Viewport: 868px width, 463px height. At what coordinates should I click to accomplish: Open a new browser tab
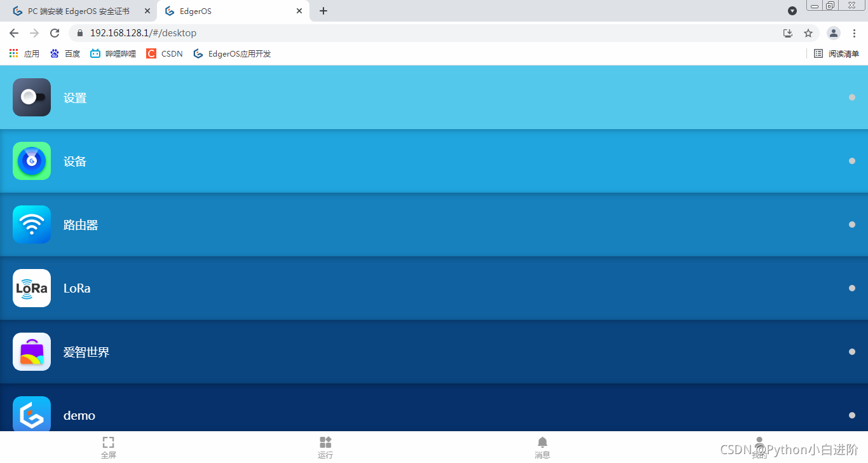click(x=323, y=11)
